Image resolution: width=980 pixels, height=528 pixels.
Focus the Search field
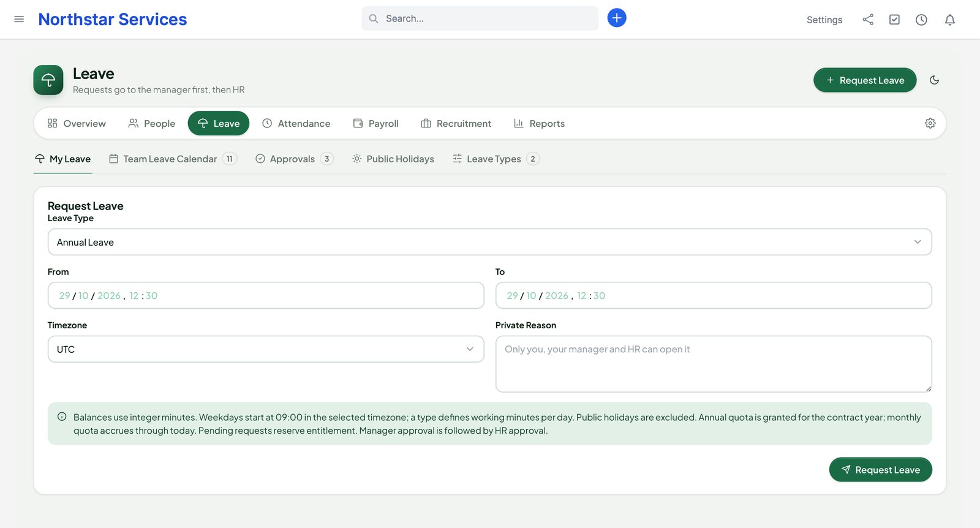[x=480, y=18]
